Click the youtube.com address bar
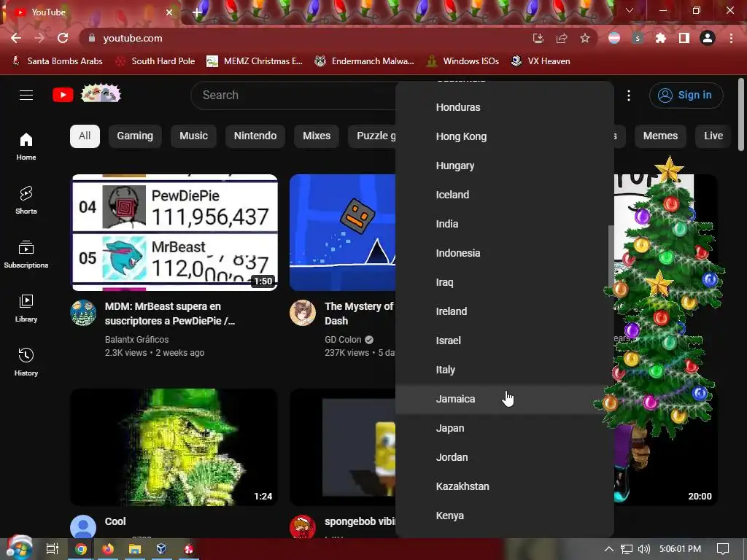Viewport: 747px width, 560px height. coord(305,38)
